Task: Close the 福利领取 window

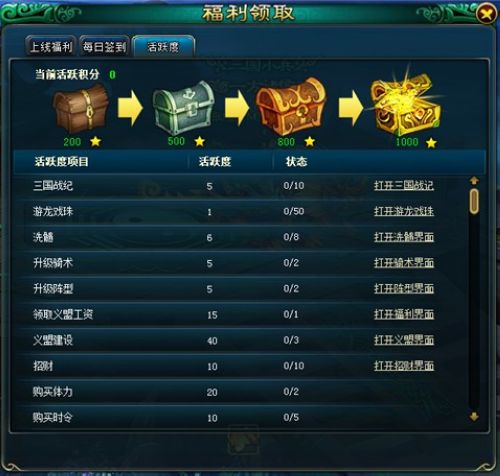Action: tap(486, 14)
